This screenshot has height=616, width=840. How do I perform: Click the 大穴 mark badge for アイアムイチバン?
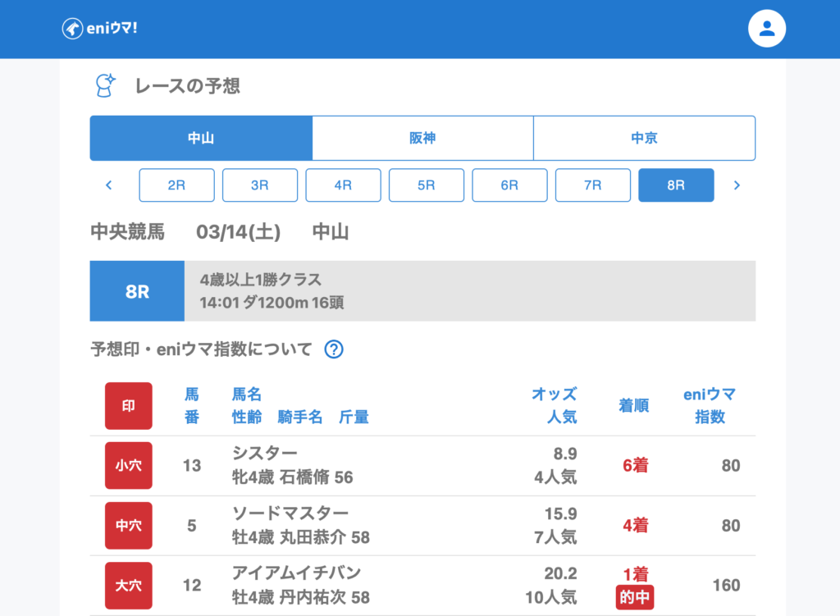(129, 586)
